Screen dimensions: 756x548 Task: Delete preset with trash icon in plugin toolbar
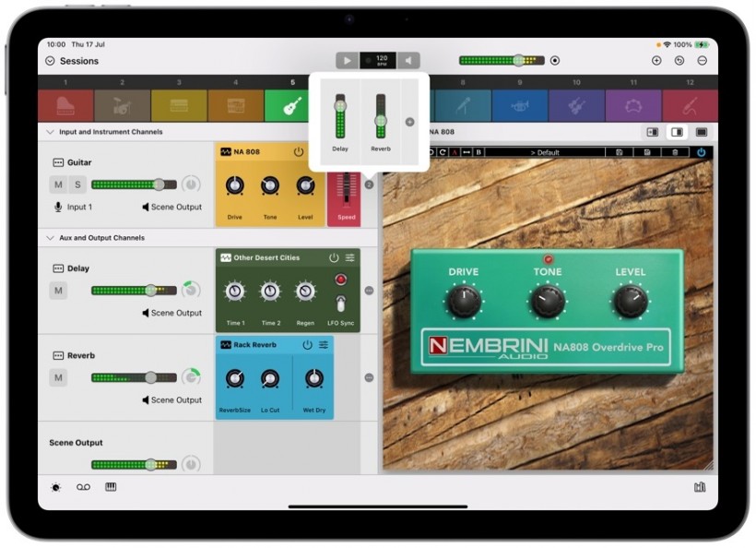(675, 152)
